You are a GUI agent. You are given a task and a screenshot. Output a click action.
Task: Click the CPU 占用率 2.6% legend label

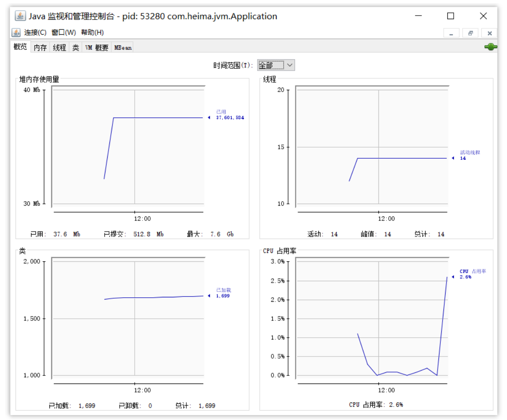pos(473,274)
